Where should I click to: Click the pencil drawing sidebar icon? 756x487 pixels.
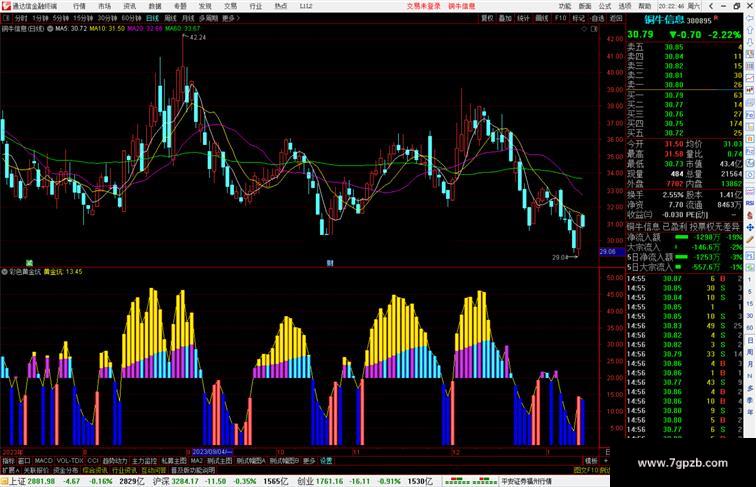tap(750, 240)
